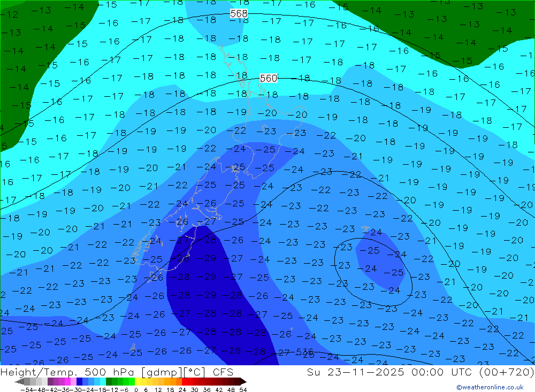Click the (00+720) forecast hour text
Image resolution: width=535 pixels, height=392 pixels.
click(506, 372)
